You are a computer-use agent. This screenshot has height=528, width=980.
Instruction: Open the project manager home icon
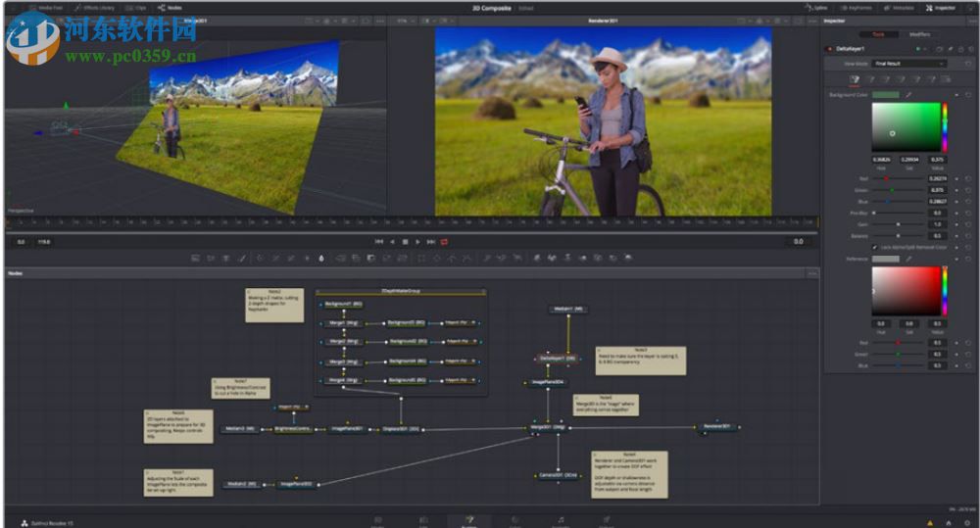click(949, 523)
